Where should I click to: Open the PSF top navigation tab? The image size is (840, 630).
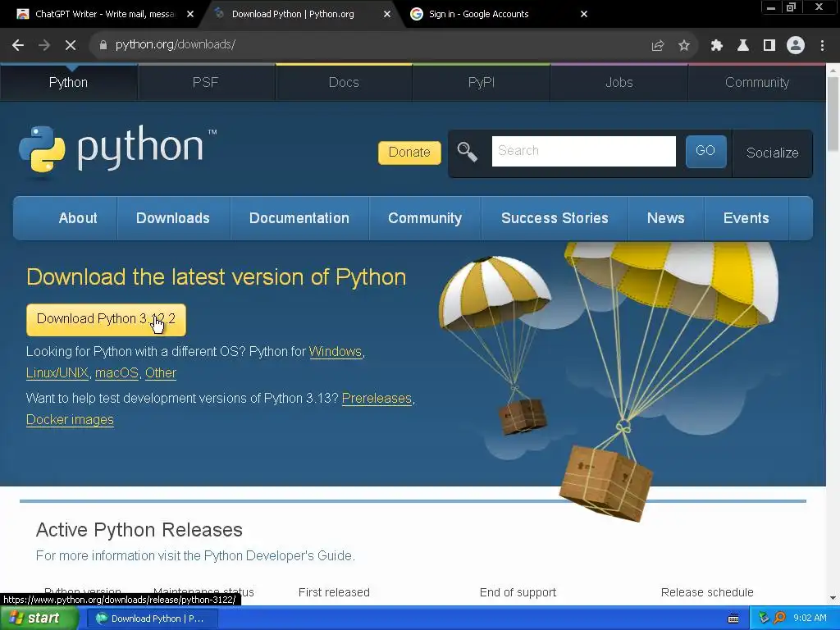(x=206, y=83)
